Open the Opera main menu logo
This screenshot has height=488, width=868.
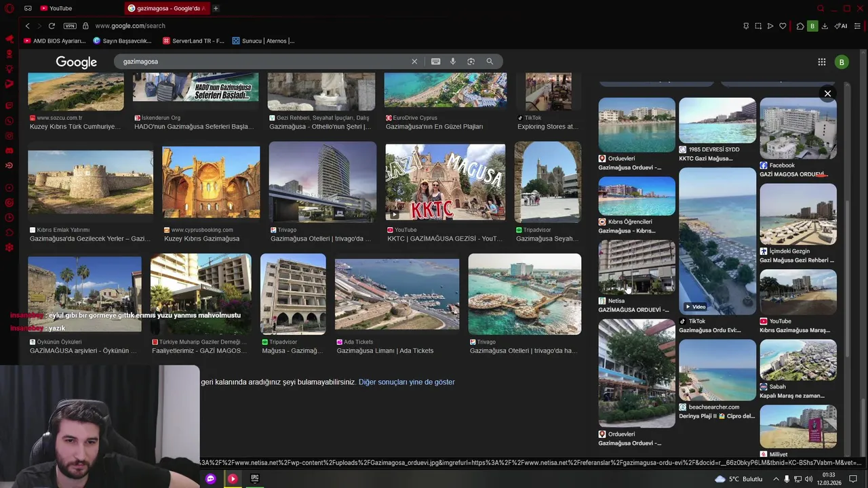click(x=9, y=8)
